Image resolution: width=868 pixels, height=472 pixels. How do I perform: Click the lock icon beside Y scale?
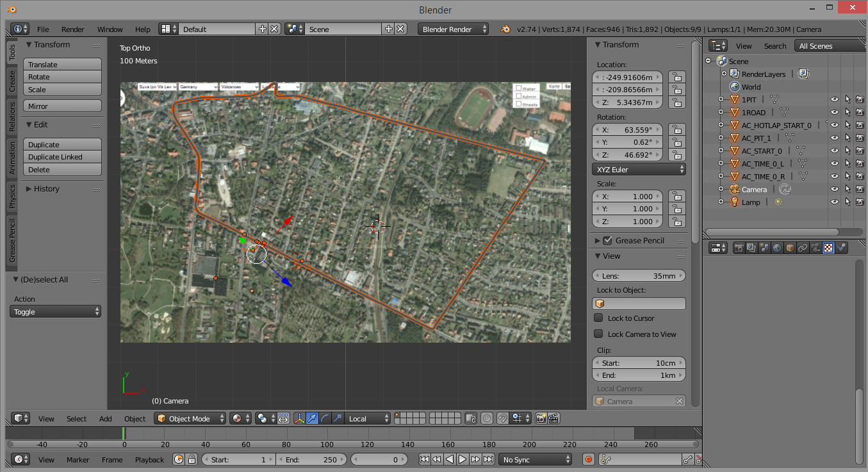[676, 209]
